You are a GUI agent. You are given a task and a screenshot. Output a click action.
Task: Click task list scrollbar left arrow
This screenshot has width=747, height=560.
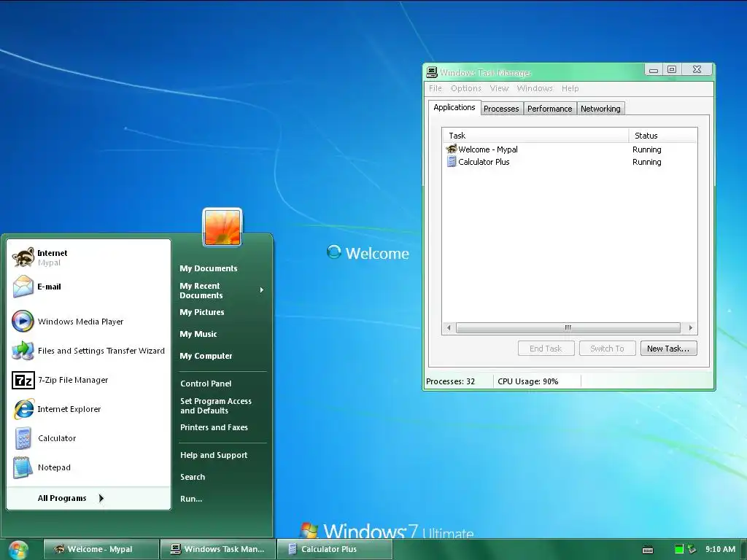449,327
